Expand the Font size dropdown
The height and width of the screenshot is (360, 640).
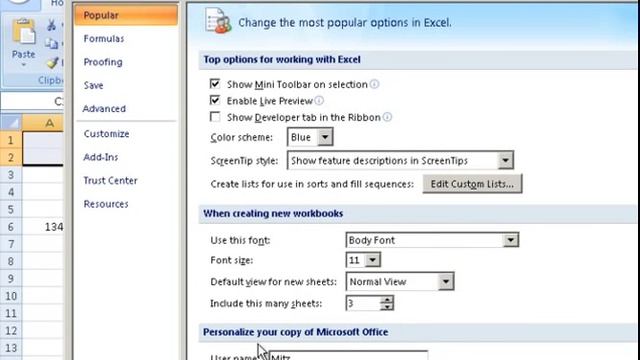[372, 260]
